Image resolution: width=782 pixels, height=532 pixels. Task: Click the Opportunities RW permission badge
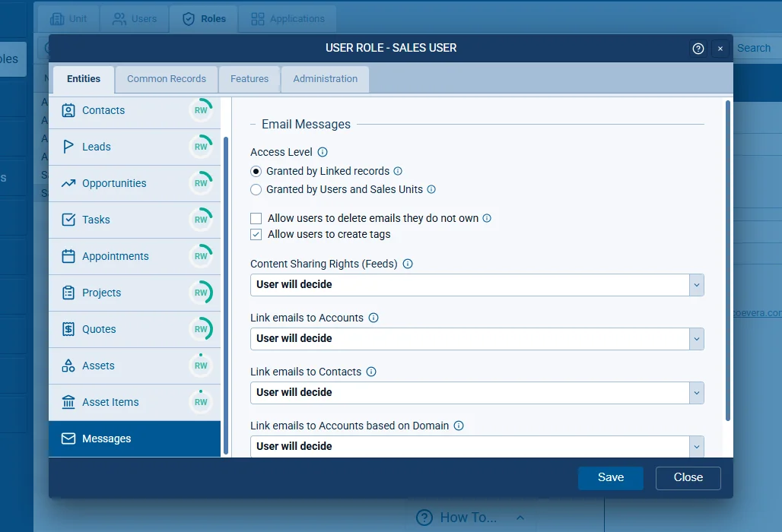pos(201,183)
